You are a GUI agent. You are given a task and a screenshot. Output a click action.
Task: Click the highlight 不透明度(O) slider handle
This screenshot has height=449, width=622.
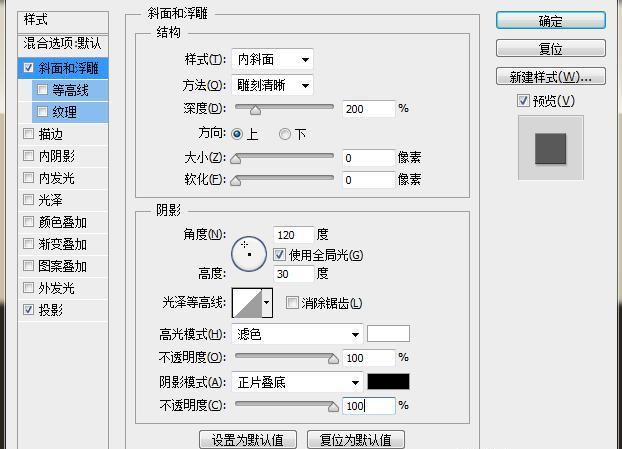[333, 359]
